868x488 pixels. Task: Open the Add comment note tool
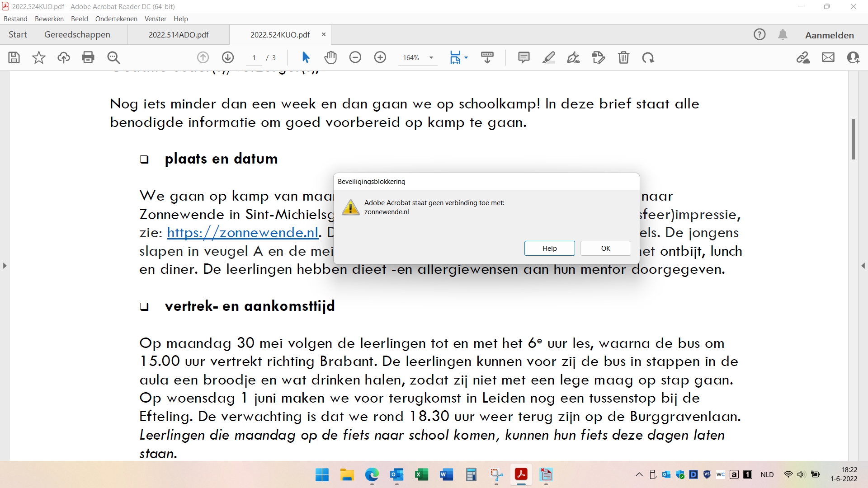(x=524, y=57)
